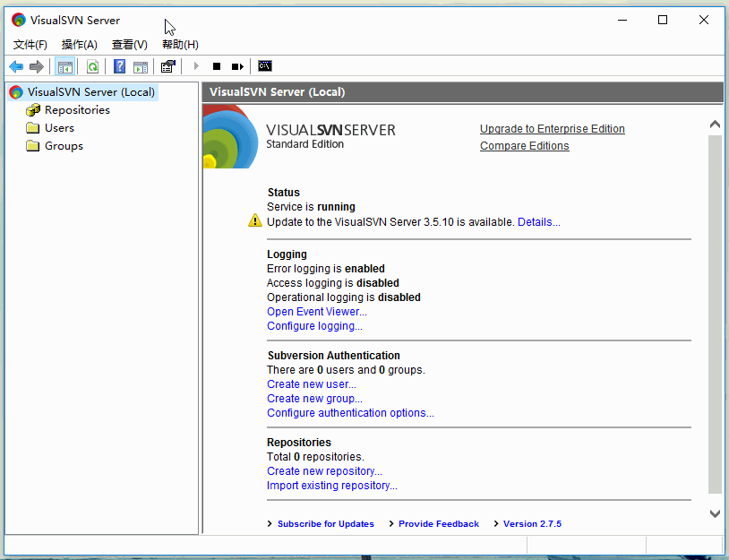729x560 pixels.
Task: Click chevron beside Provide Feedback
Action: click(391, 524)
